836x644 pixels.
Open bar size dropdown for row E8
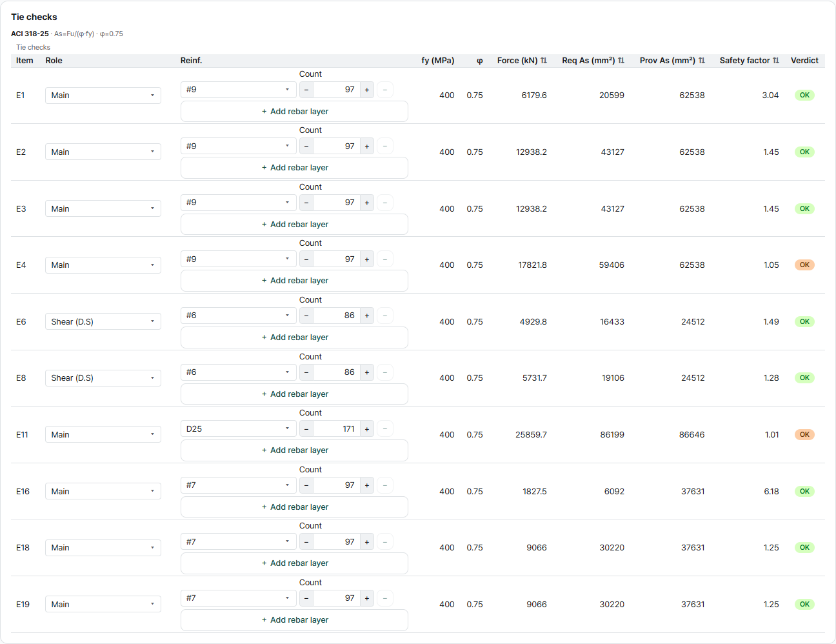tap(239, 372)
